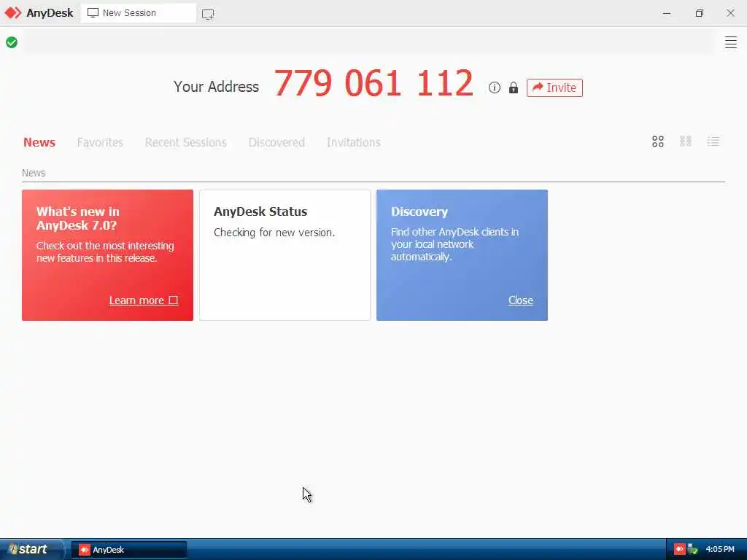Screen dimensions: 747x560
Task: Click the remote address input field
Action: (x=368, y=42)
